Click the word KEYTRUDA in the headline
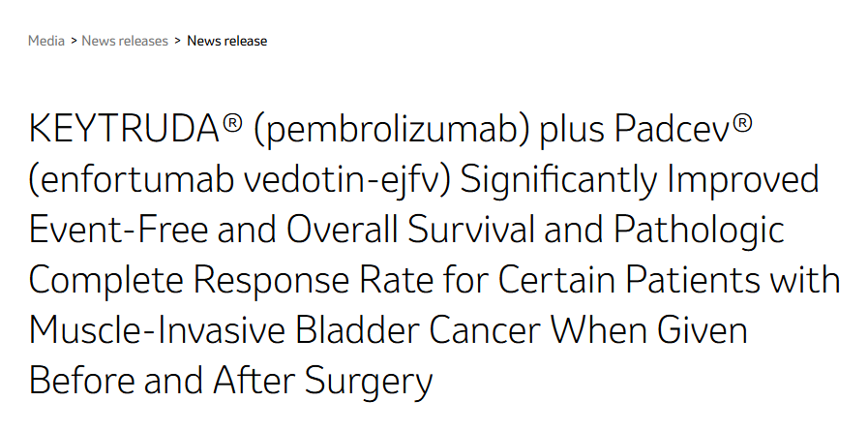 click(x=124, y=131)
